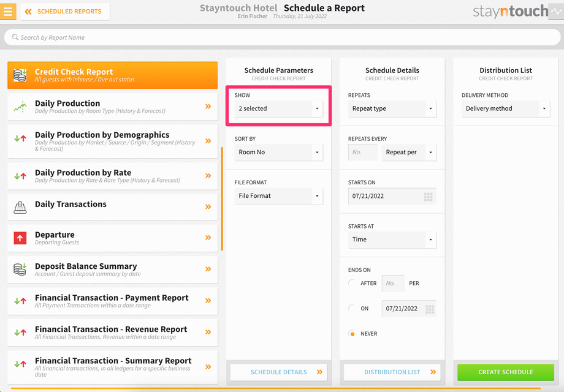
Task: Open Financial Transaction Revenue Report chevron
Action: point(208,332)
